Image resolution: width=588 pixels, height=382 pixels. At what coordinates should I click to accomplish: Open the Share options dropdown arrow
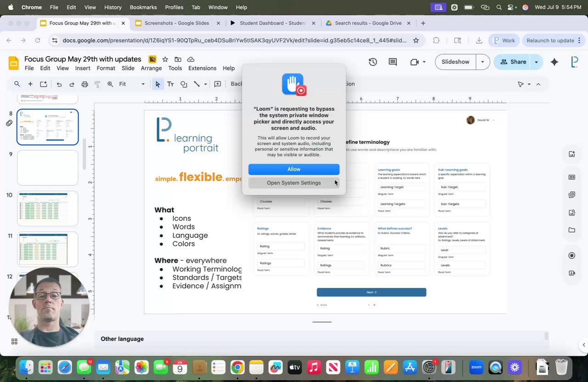click(x=536, y=62)
